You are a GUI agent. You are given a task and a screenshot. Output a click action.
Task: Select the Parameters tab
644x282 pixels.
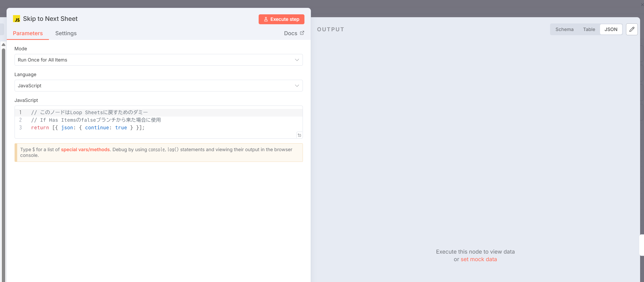28,33
